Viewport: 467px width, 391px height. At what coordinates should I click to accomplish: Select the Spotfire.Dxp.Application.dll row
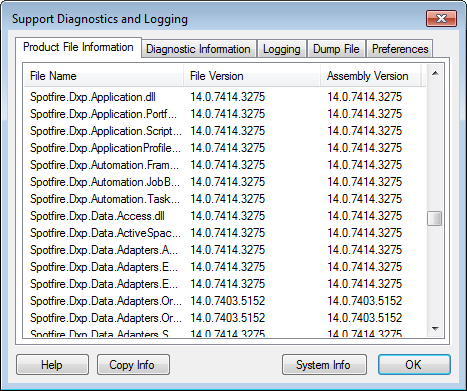pyautogui.click(x=225, y=97)
